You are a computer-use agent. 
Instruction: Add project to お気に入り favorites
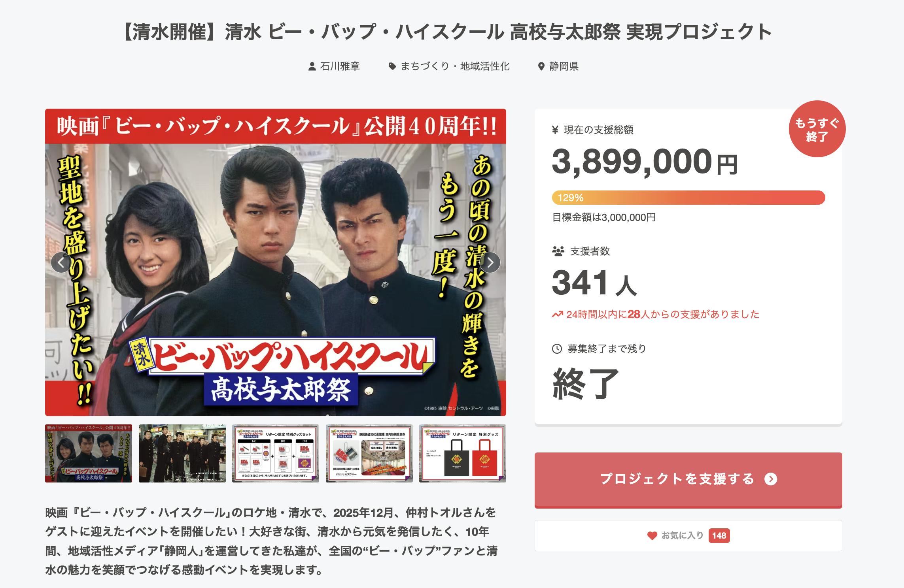coord(688,535)
